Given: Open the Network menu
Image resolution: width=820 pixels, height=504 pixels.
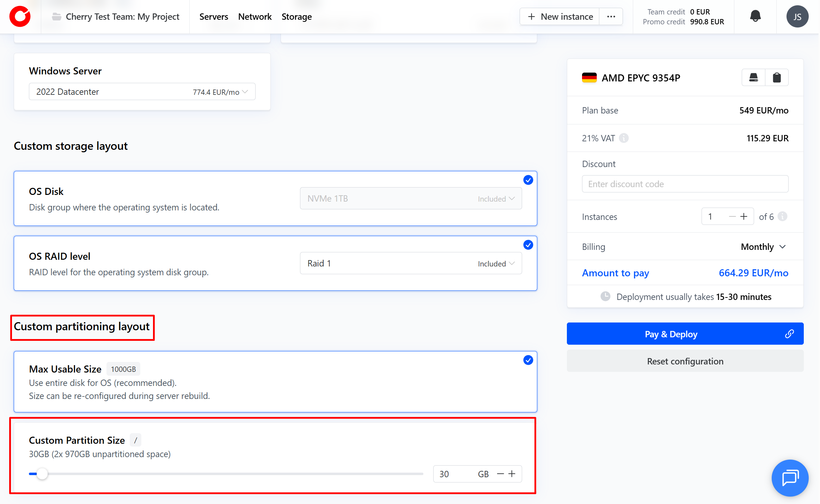Looking at the screenshot, I should pos(255,17).
